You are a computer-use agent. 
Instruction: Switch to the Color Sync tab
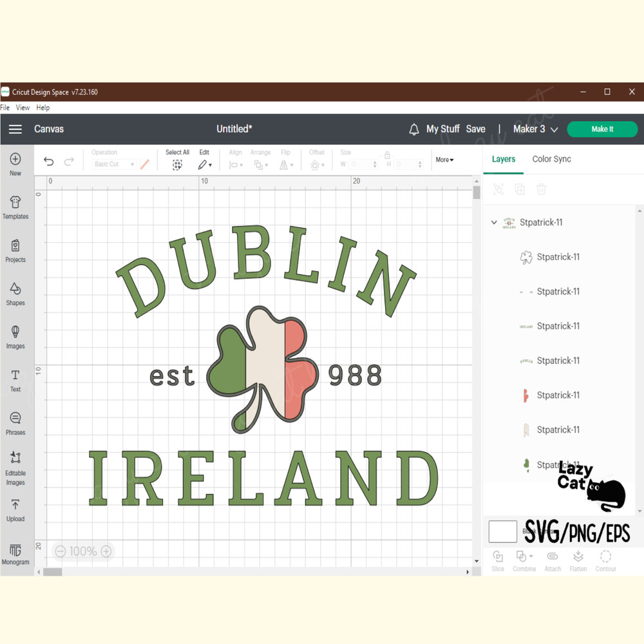[x=551, y=159]
